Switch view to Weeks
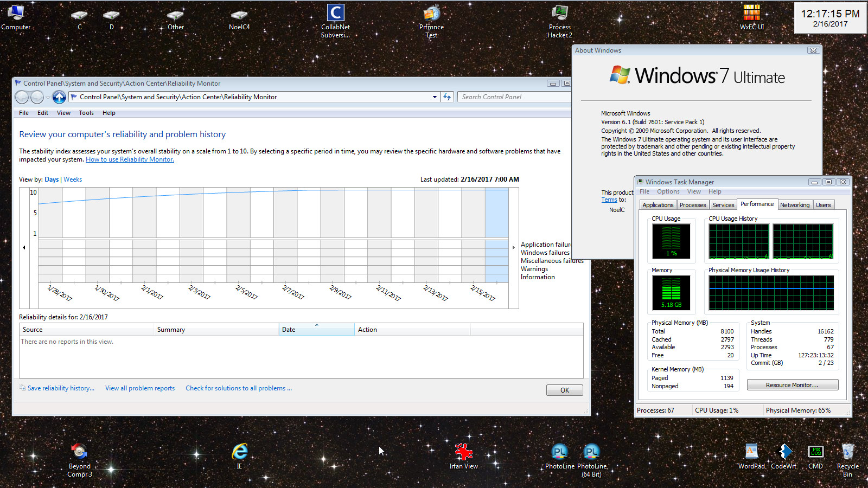The image size is (868, 488). 73,179
